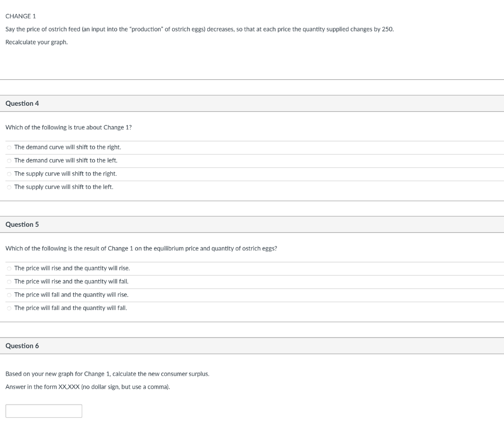Mark 'The price will fall and the quantity will rise'
The width and height of the screenshot is (504, 427).
(9, 295)
